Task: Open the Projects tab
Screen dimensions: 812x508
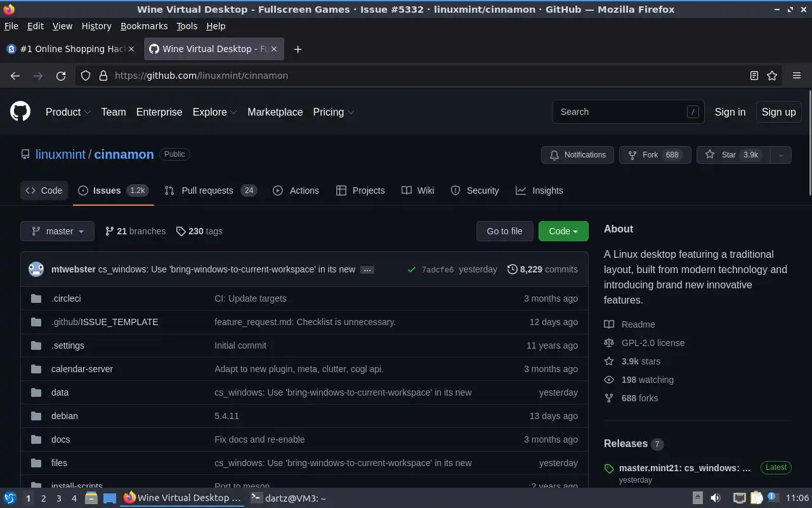Action: pyautogui.click(x=360, y=190)
